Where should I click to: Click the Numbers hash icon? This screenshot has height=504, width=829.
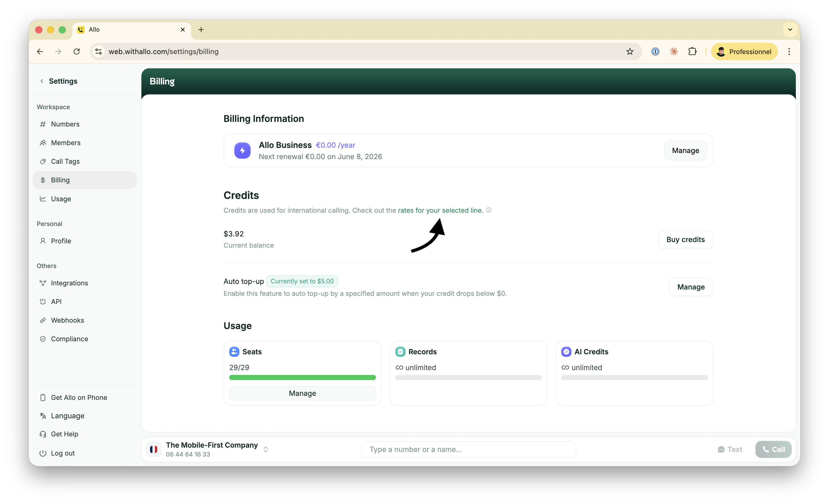pyautogui.click(x=43, y=124)
